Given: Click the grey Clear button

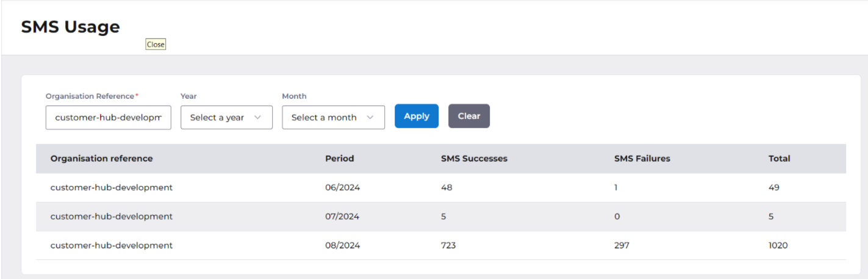Looking at the screenshot, I should (x=468, y=116).
